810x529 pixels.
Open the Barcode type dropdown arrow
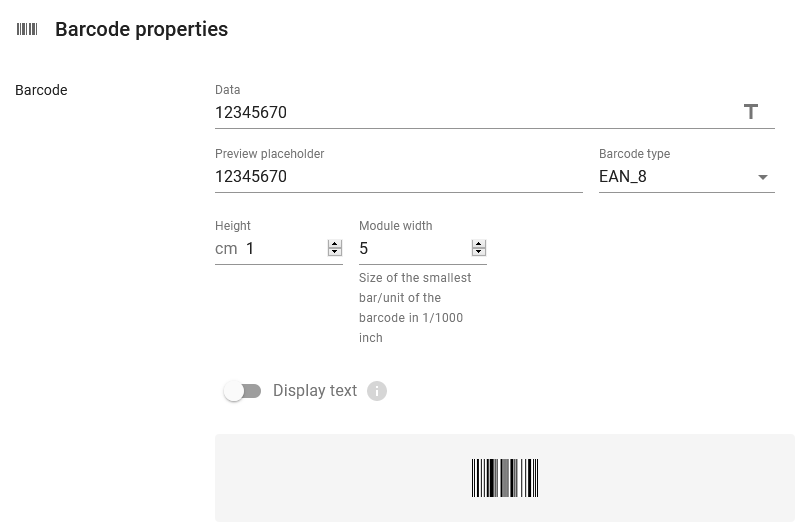point(762,177)
